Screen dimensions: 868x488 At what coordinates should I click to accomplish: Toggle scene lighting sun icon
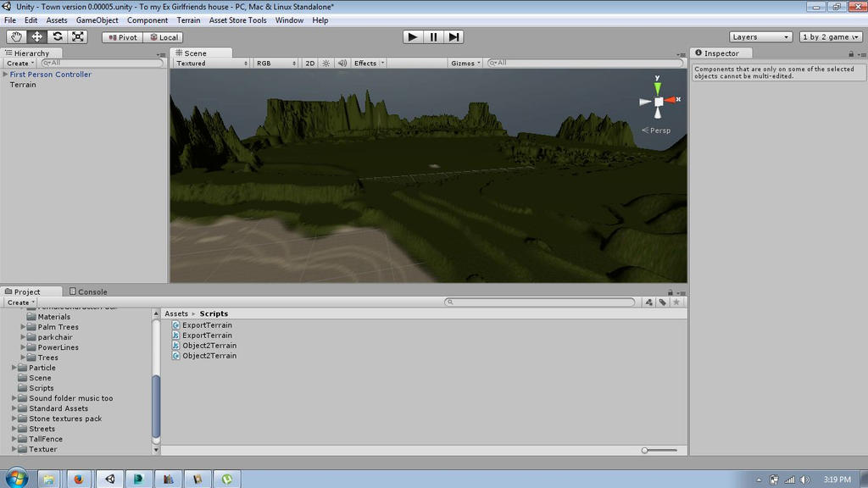click(x=326, y=63)
